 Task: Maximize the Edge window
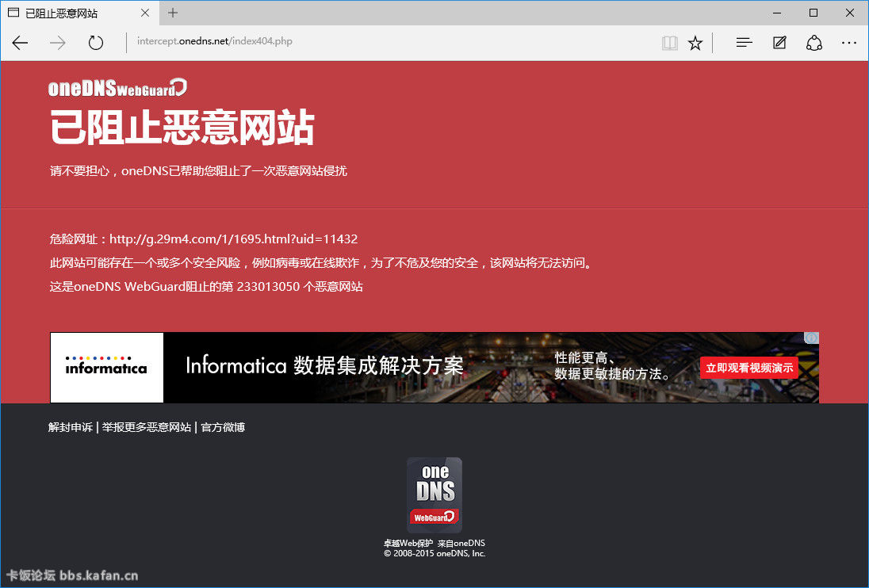click(x=813, y=13)
